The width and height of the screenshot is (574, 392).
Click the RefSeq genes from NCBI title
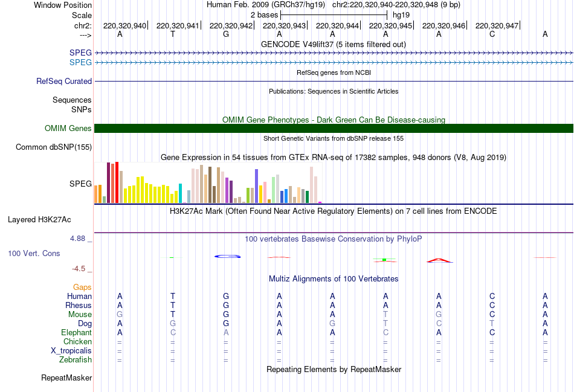click(334, 72)
